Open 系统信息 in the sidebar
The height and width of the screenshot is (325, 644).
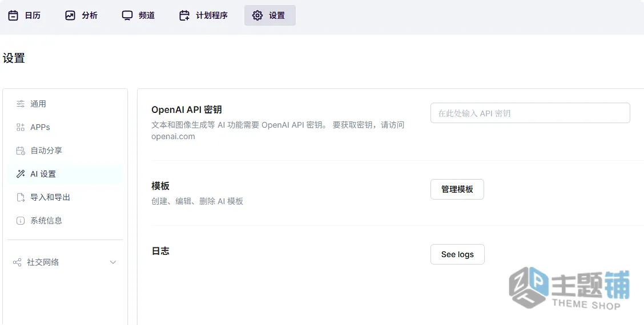65,221
